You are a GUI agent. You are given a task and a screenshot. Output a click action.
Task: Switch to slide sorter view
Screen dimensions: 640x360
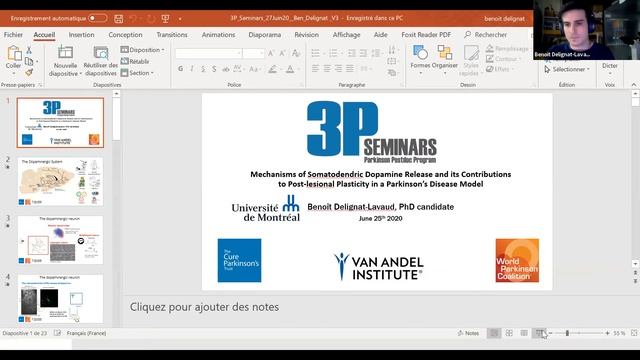click(509, 333)
